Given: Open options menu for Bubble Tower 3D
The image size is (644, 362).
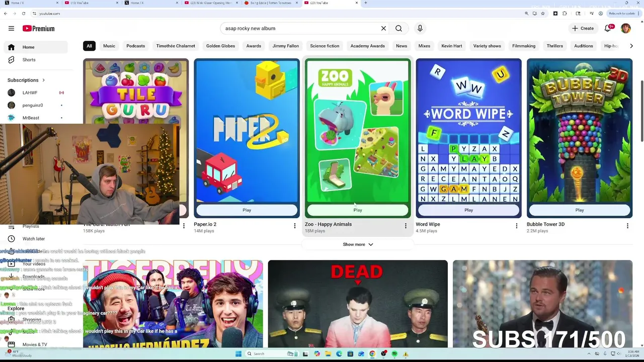Looking at the screenshot, I should 627,226.
